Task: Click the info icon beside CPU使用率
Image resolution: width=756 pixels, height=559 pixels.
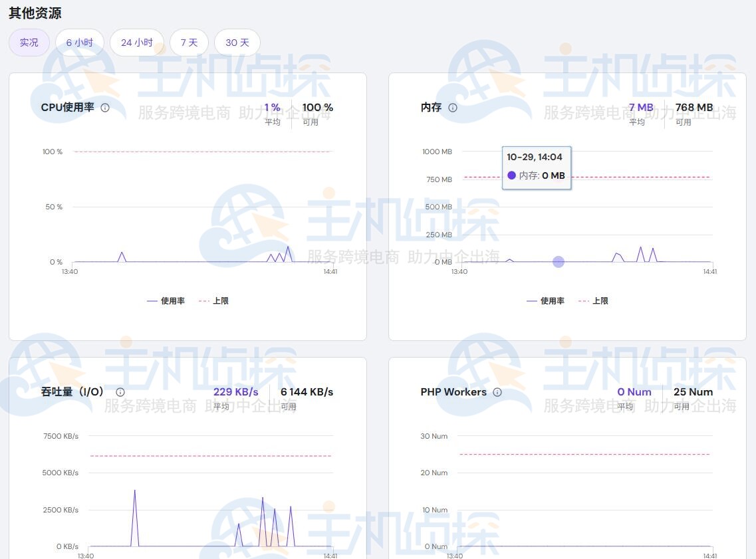Action: click(105, 108)
